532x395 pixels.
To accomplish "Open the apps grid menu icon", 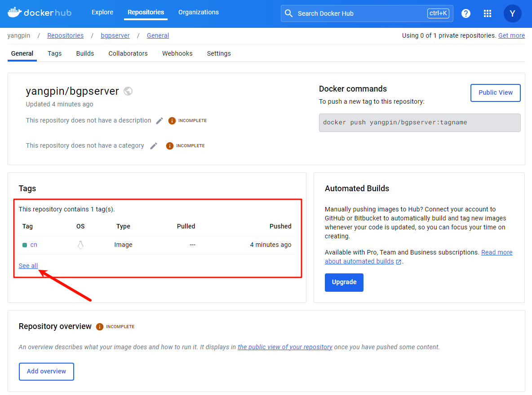I will click(487, 13).
